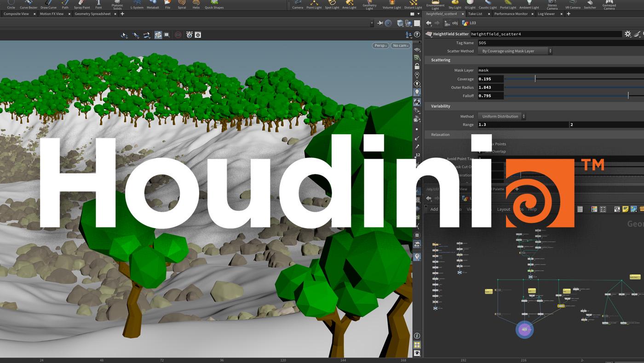Collapse the Scattering section
The width and height of the screenshot is (644, 363).
pos(441,60)
